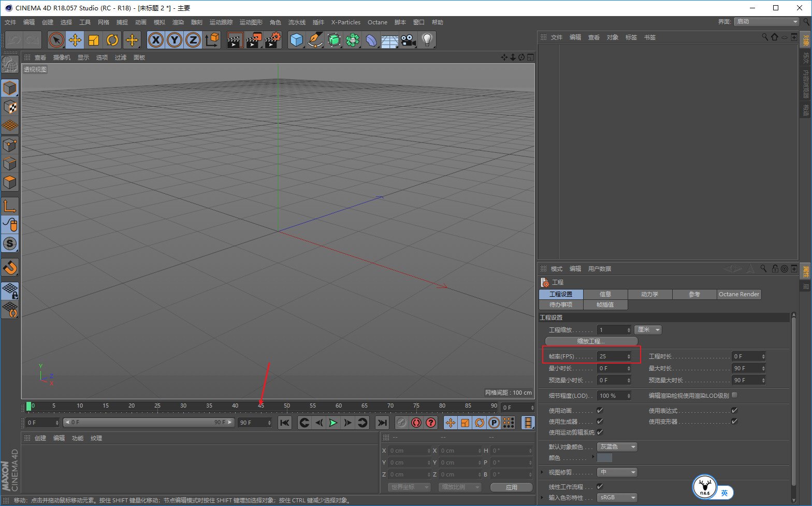Toggle the 使用表达式 checkbox
Screen dimensions: 812x506
point(734,410)
